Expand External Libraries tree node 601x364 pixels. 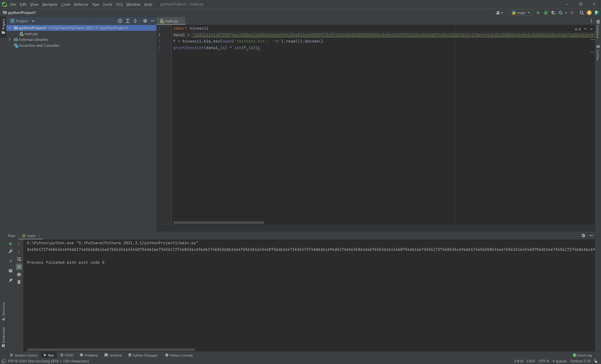click(x=10, y=39)
